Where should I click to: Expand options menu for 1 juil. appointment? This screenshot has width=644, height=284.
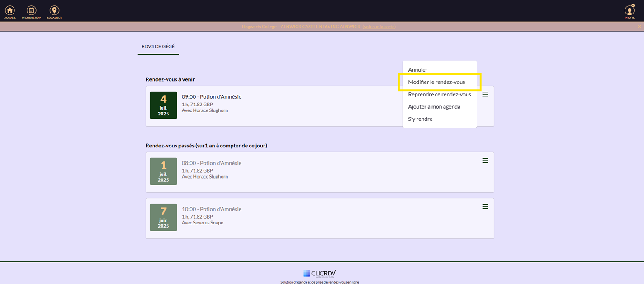485,160
